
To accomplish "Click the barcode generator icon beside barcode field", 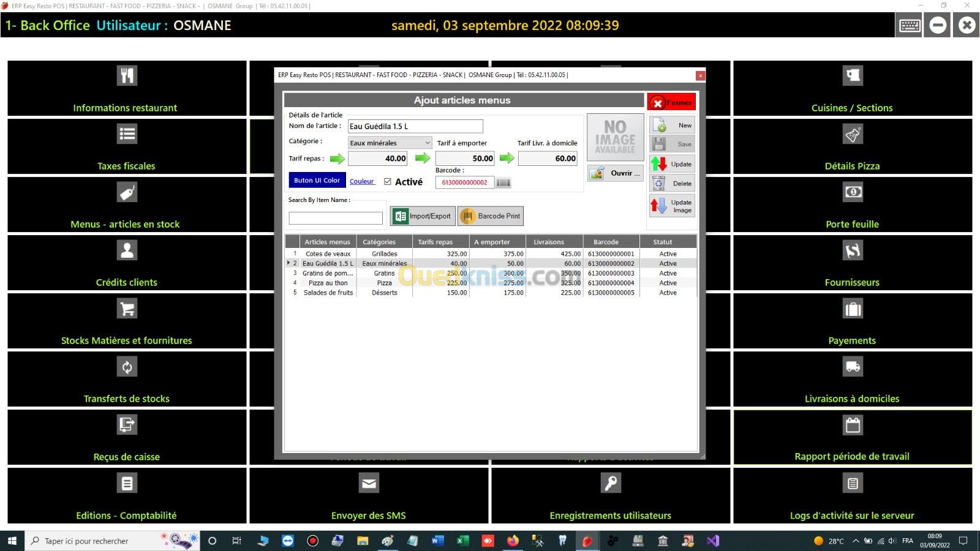I will point(503,182).
